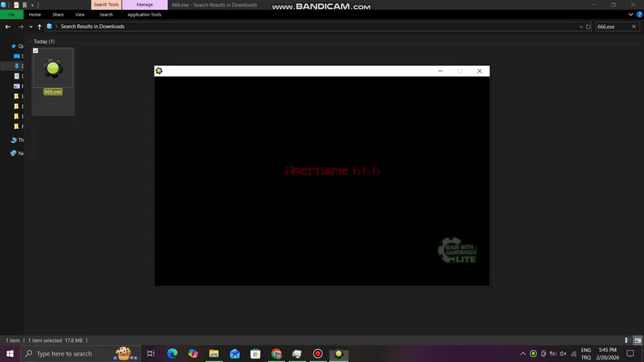
Task: Switch to GameMaker game taskbar icon
Action: [339, 353]
